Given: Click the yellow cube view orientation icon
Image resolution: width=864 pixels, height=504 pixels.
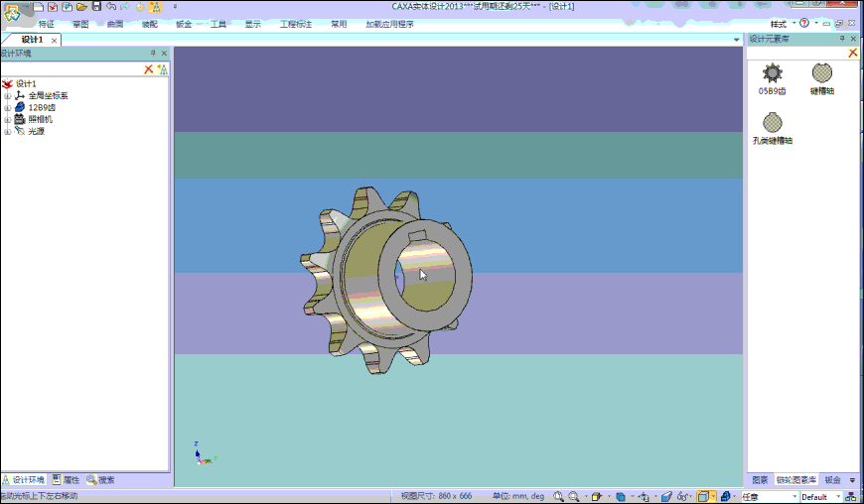Looking at the screenshot, I should tap(596, 496).
